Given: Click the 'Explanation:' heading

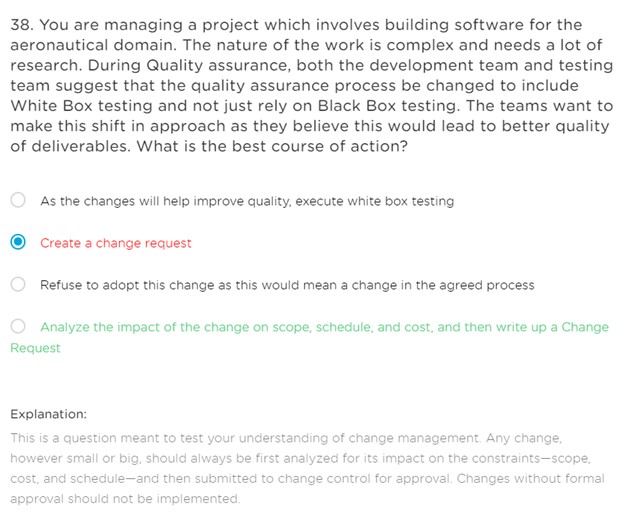Looking at the screenshot, I should 48,414.
